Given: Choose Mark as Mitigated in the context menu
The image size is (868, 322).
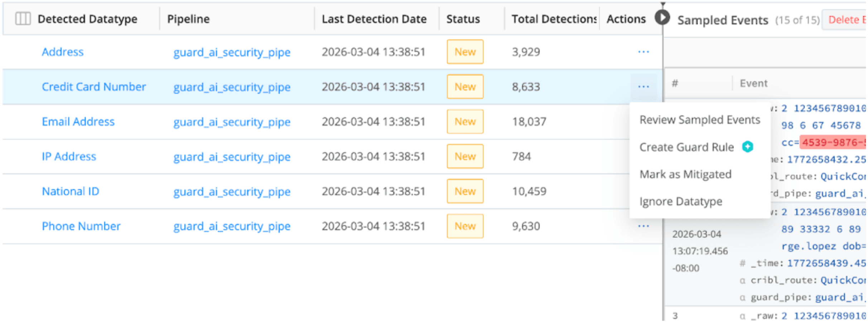Looking at the screenshot, I should (x=686, y=174).
